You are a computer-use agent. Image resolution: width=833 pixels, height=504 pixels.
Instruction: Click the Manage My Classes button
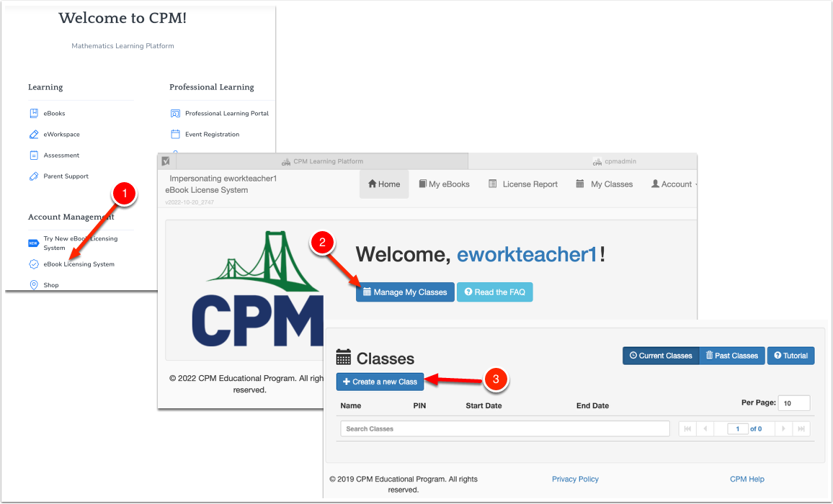(405, 292)
